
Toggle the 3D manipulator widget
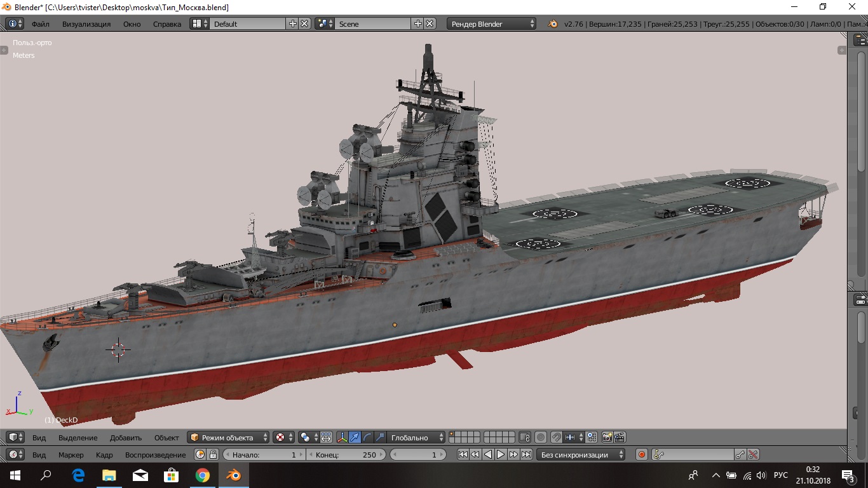pyautogui.click(x=342, y=438)
